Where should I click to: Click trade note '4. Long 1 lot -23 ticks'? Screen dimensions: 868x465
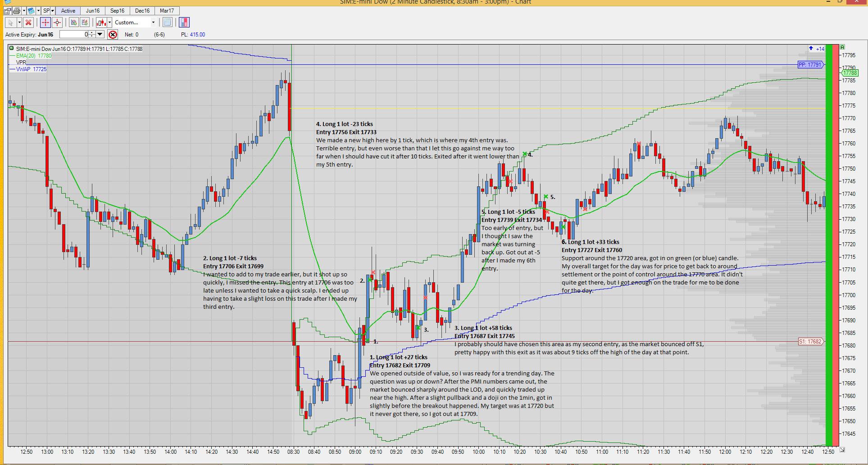tap(345, 124)
